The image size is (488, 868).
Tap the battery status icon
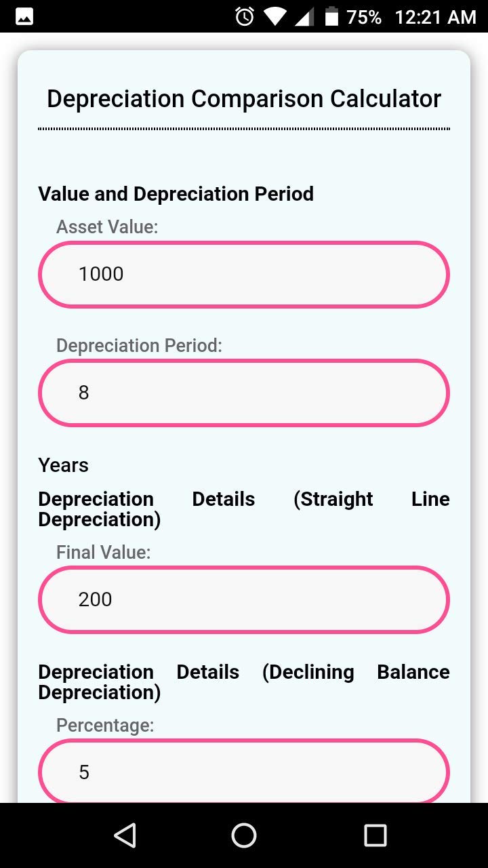(x=331, y=17)
